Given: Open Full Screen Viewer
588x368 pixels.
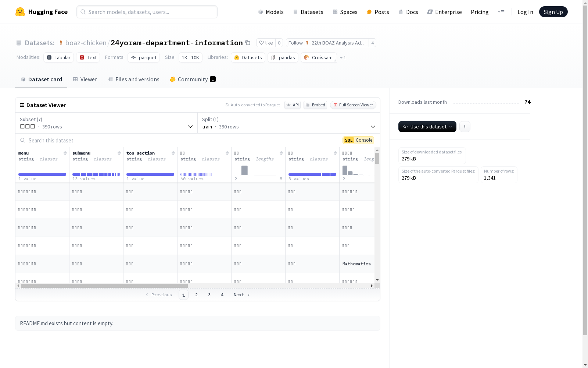Looking at the screenshot, I should click(x=353, y=105).
